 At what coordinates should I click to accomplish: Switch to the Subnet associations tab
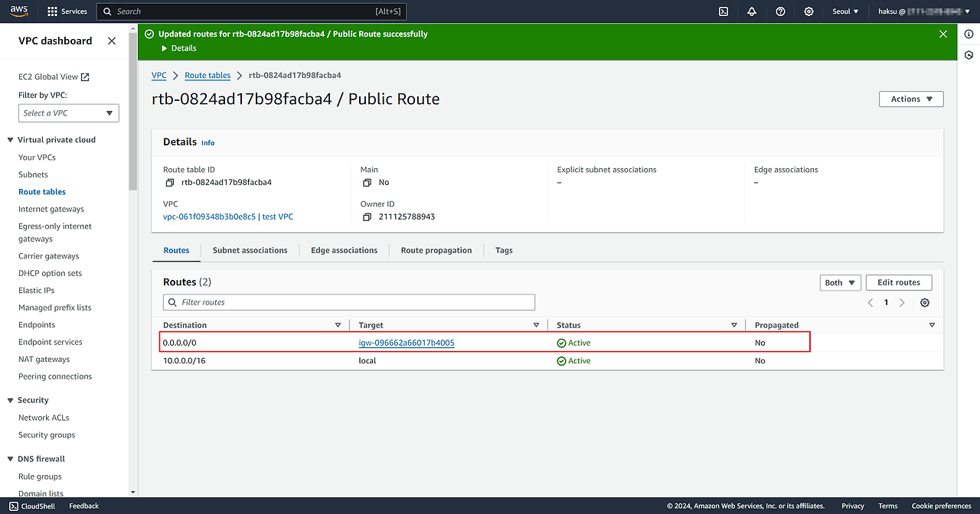click(x=250, y=250)
